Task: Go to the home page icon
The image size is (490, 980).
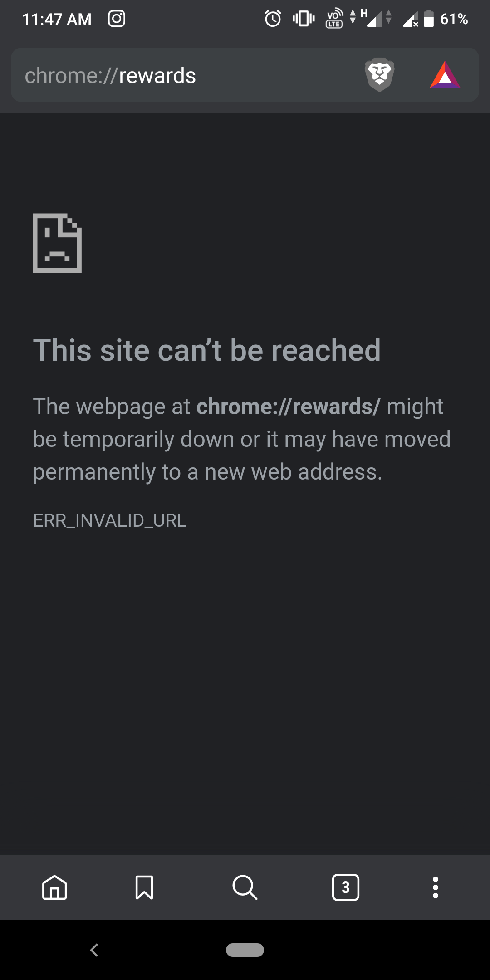Action: 54,887
